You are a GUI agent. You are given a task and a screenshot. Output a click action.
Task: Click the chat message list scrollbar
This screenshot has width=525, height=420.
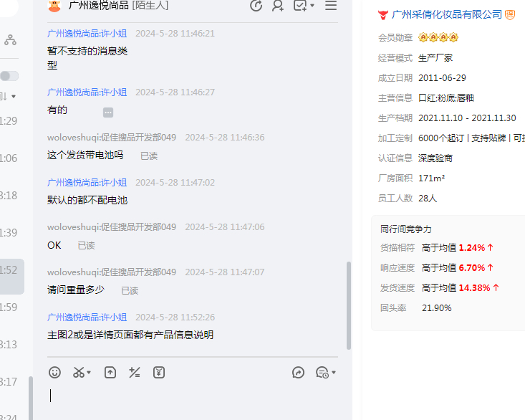tap(349, 305)
